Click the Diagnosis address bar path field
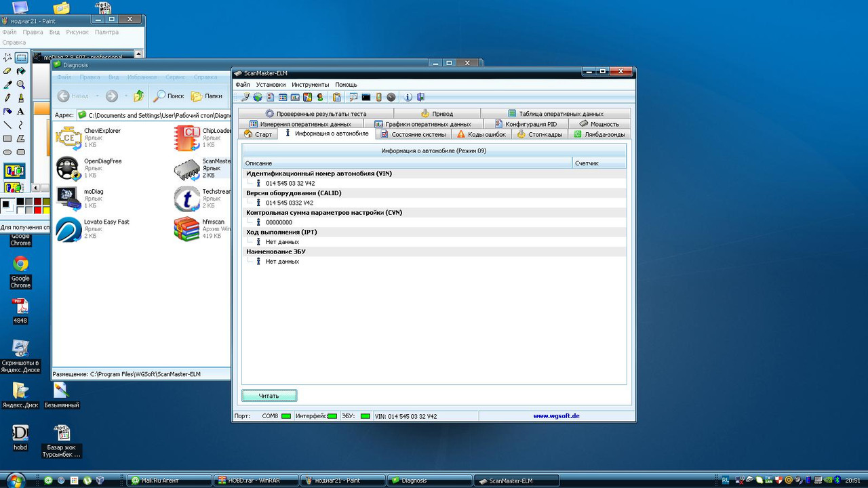 [x=154, y=115]
